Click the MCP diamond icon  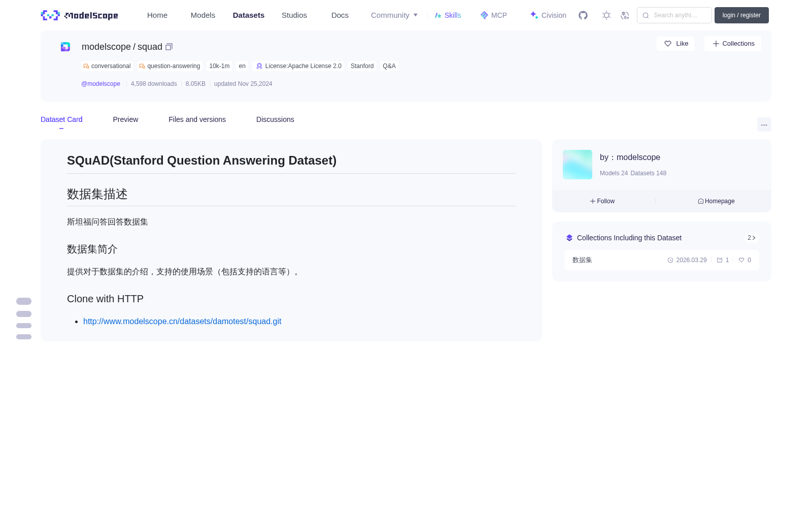point(484,15)
